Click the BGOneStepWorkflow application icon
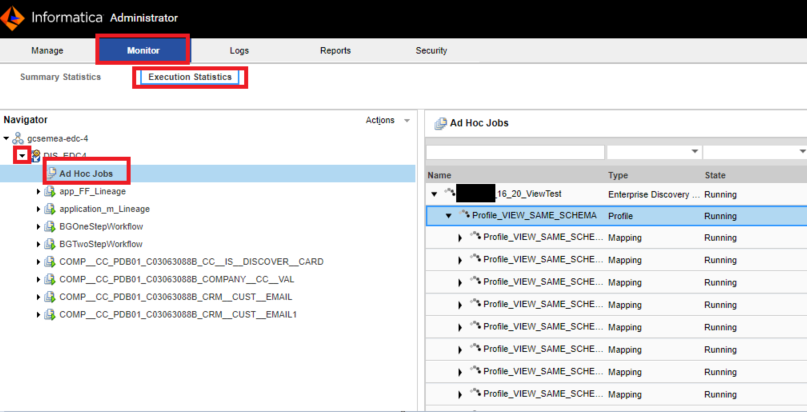The width and height of the screenshot is (807, 412). [x=49, y=226]
